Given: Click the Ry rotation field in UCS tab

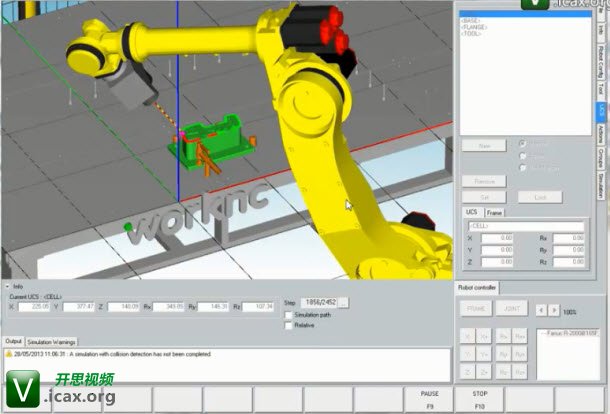Looking at the screenshot, I should [x=569, y=250].
